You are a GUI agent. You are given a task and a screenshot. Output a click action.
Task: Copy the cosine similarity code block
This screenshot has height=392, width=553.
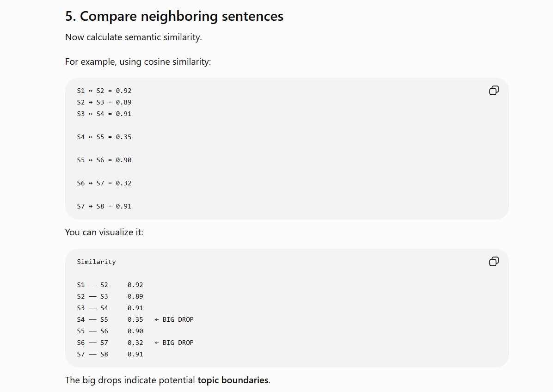tap(494, 91)
